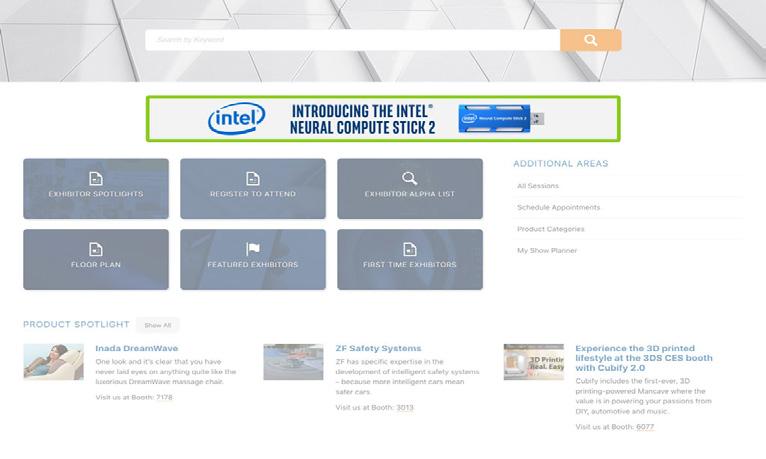The width and height of the screenshot is (766, 459).
Task: Click Show All beside Product Spotlight
Action: pyautogui.click(x=158, y=325)
